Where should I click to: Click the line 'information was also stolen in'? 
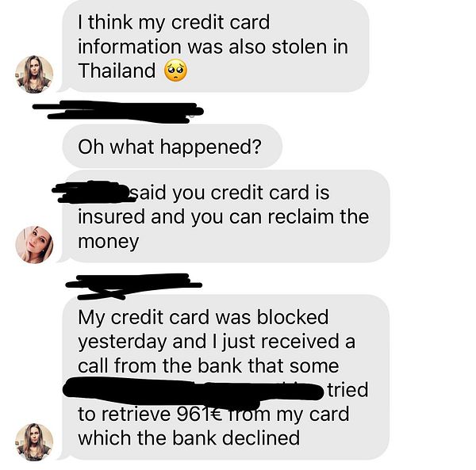[213, 47]
